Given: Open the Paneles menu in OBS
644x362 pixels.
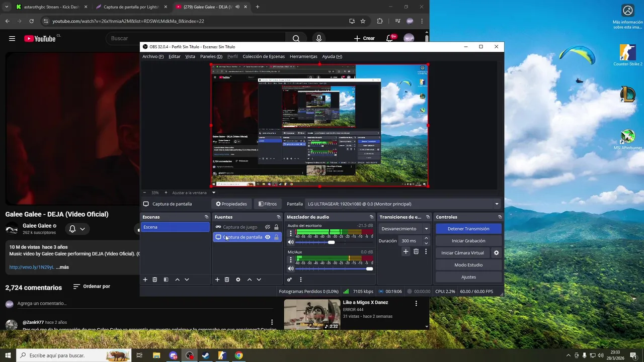Looking at the screenshot, I should pyautogui.click(x=211, y=56).
